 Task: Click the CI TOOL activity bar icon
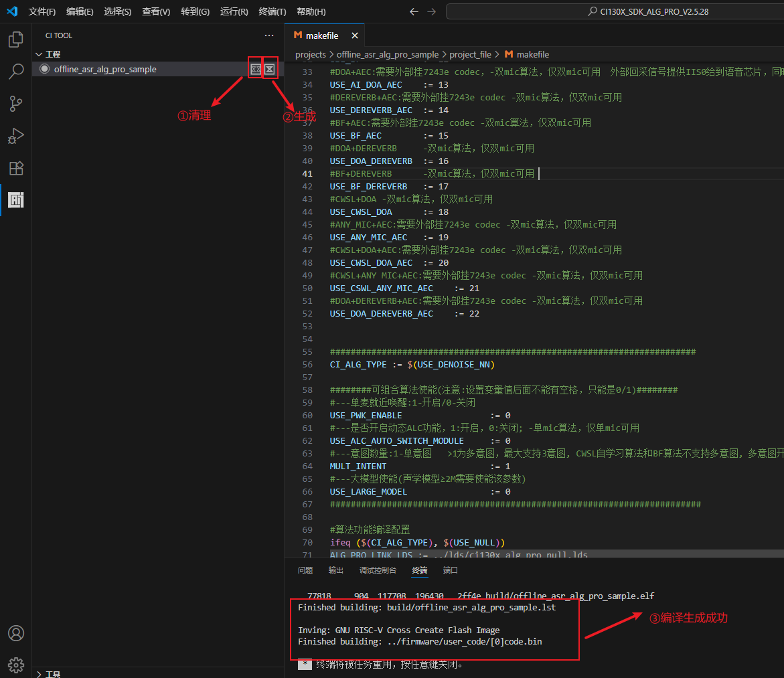point(15,199)
